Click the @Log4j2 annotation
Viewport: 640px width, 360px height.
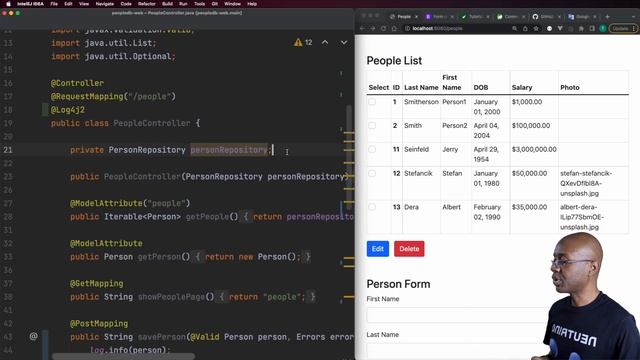point(68,110)
